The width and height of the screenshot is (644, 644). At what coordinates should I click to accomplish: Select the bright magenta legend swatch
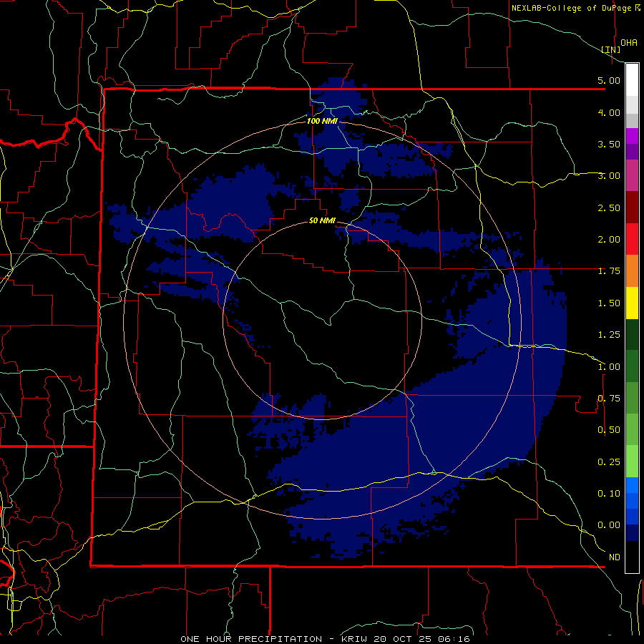click(x=632, y=136)
